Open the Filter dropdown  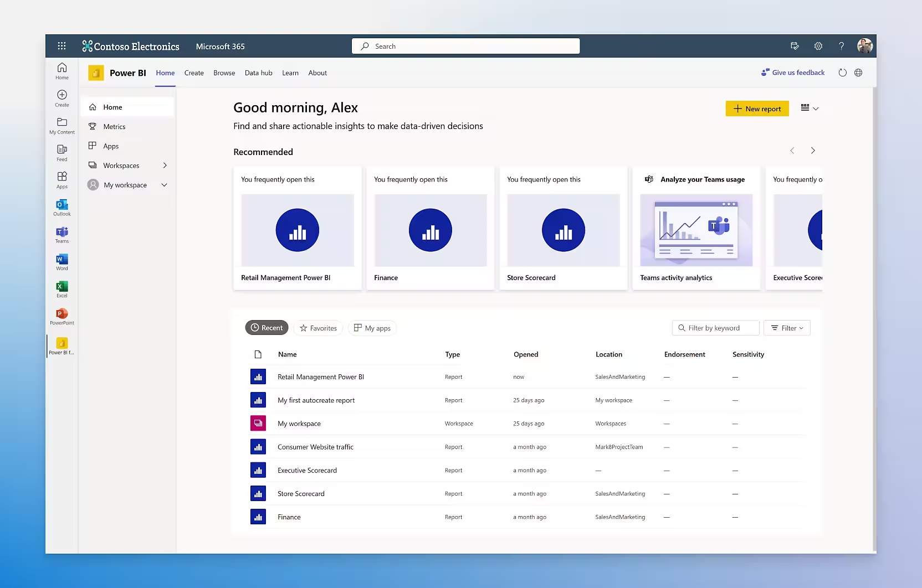pyautogui.click(x=787, y=328)
